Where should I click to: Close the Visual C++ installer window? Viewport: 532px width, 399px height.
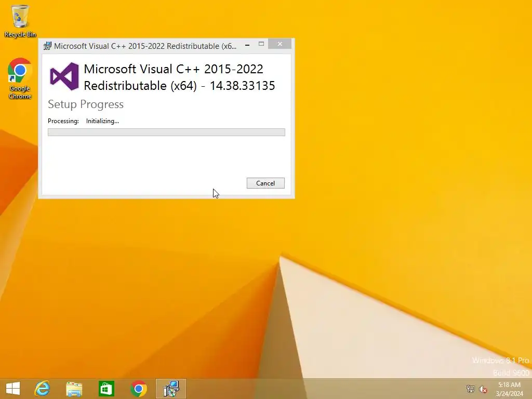coord(280,44)
